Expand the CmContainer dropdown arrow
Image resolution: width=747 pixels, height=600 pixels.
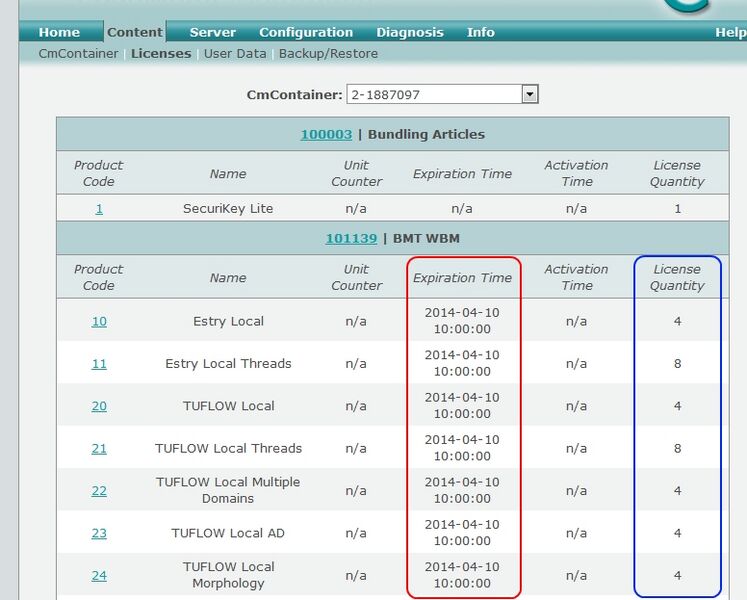coord(530,94)
